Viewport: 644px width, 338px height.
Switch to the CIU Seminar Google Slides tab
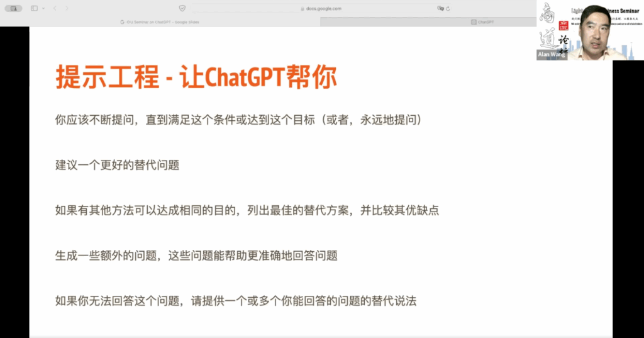pyautogui.click(x=160, y=22)
